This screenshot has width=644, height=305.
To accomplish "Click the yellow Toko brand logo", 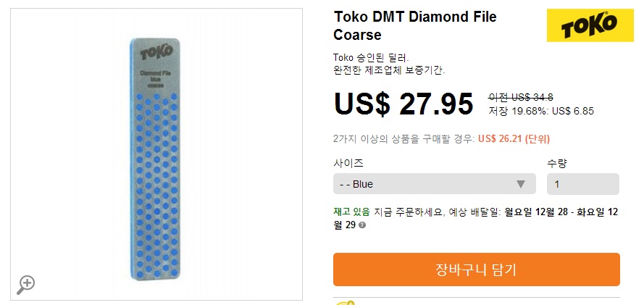I will (x=585, y=27).
